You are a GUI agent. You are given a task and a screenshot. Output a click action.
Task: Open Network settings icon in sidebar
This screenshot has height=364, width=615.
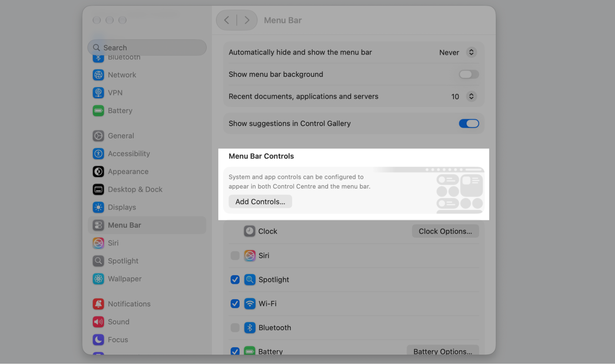(x=98, y=75)
